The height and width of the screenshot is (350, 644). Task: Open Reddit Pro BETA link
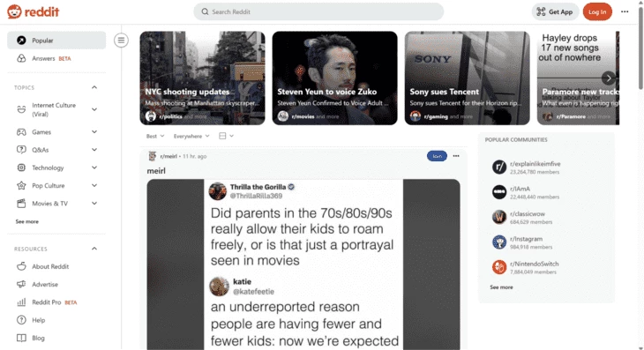pyautogui.click(x=56, y=302)
